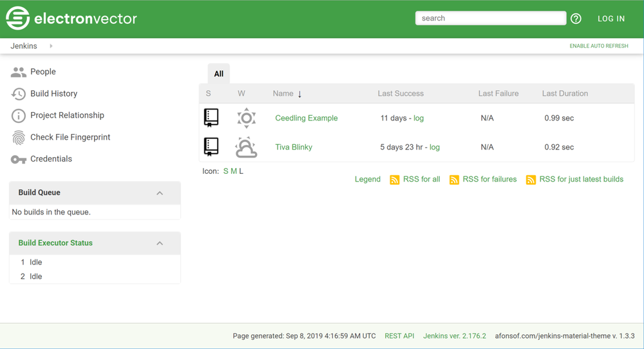Click Jenkins breadcrumb link

(24, 46)
